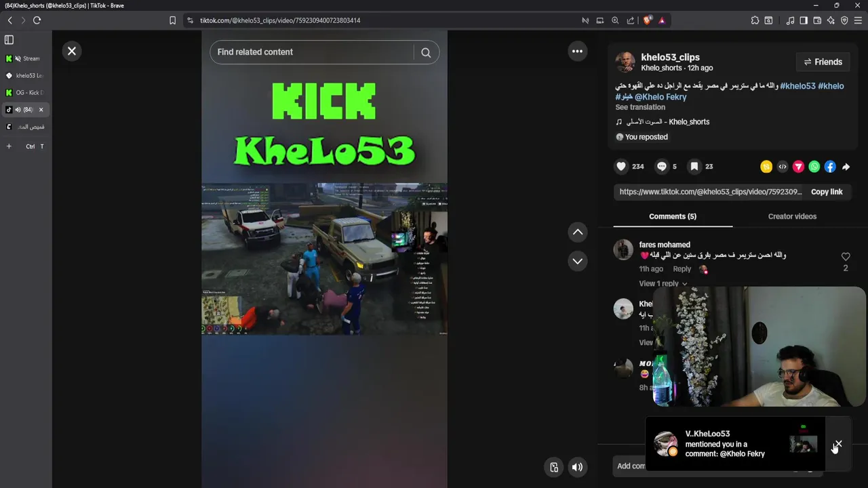Reload the page in Brave
This screenshot has width=868, height=488.
coord(37,20)
